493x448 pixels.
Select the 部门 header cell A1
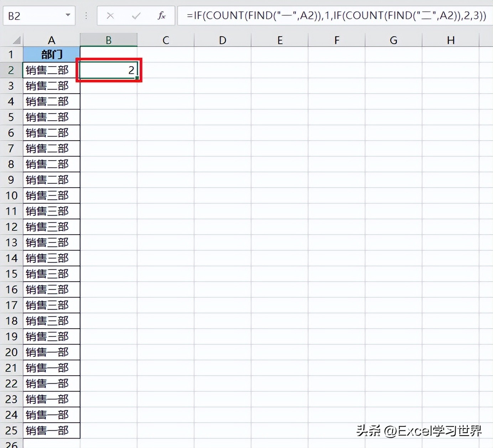52,54
